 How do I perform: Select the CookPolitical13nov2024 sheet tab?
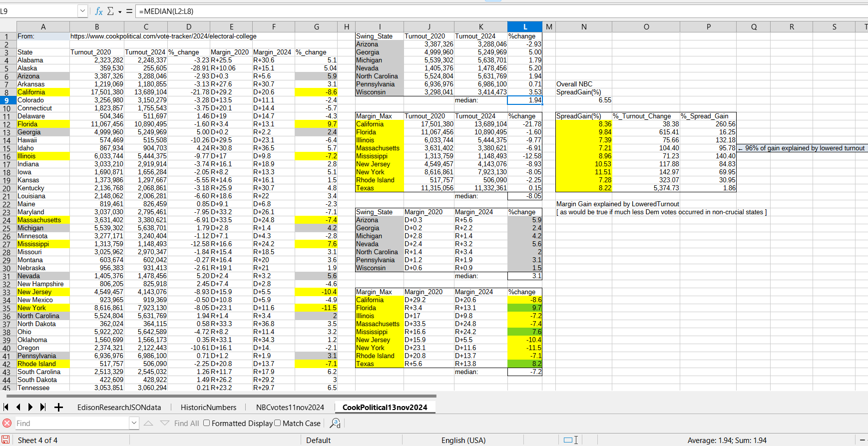coord(385,407)
